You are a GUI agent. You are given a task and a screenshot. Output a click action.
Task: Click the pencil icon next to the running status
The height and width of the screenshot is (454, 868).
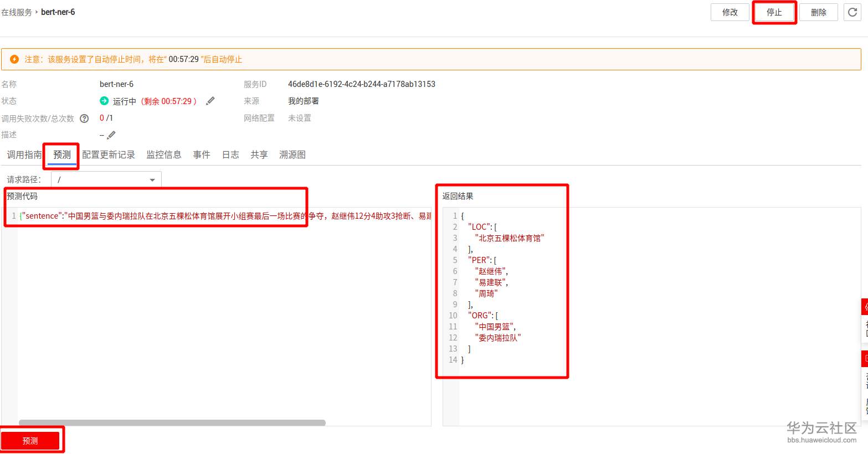pos(210,101)
